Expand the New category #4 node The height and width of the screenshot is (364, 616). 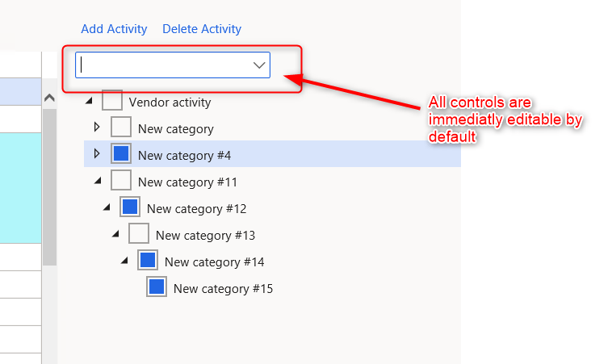[97, 153]
